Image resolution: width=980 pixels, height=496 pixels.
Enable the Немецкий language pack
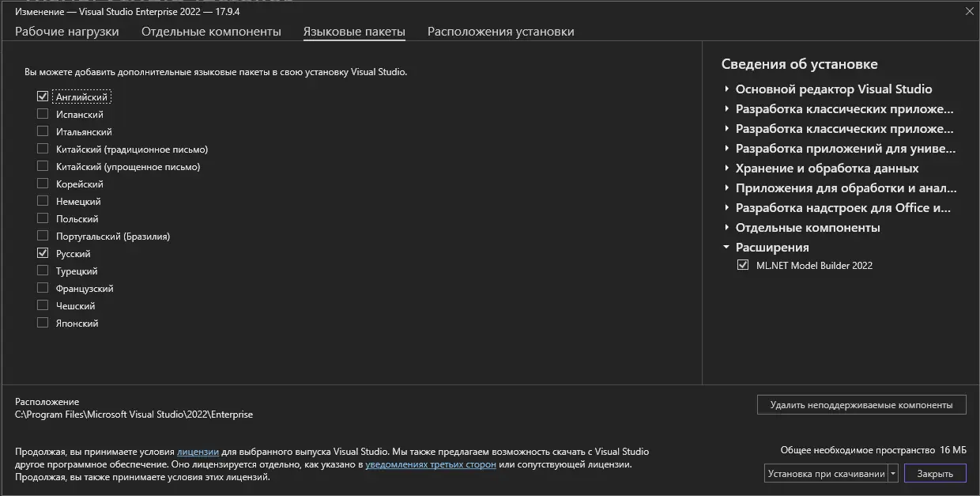tap(43, 202)
